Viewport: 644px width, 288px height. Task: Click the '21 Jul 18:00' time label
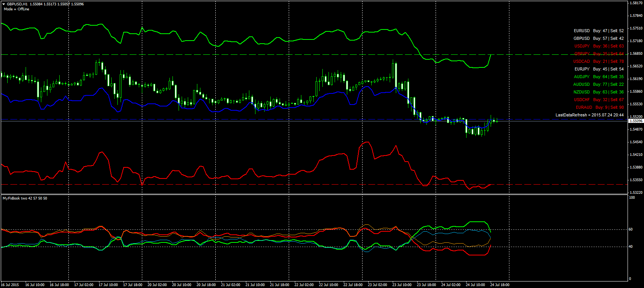[280, 285]
